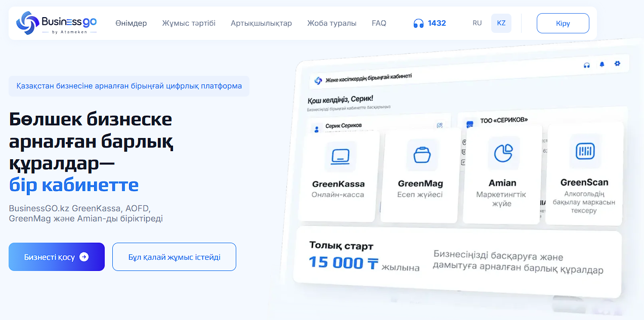Open the Жұмыс тәртібі menu item
This screenshot has height=320, width=644.
pos(189,23)
